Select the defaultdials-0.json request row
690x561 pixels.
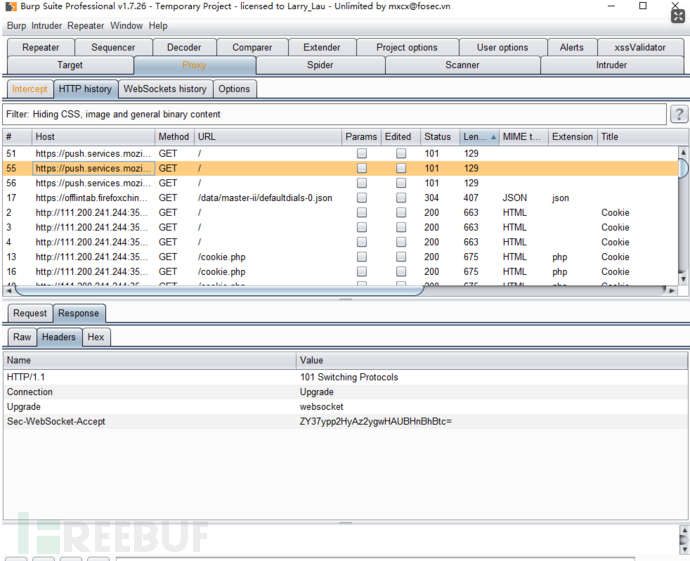pyautogui.click(x=264, y=198)
